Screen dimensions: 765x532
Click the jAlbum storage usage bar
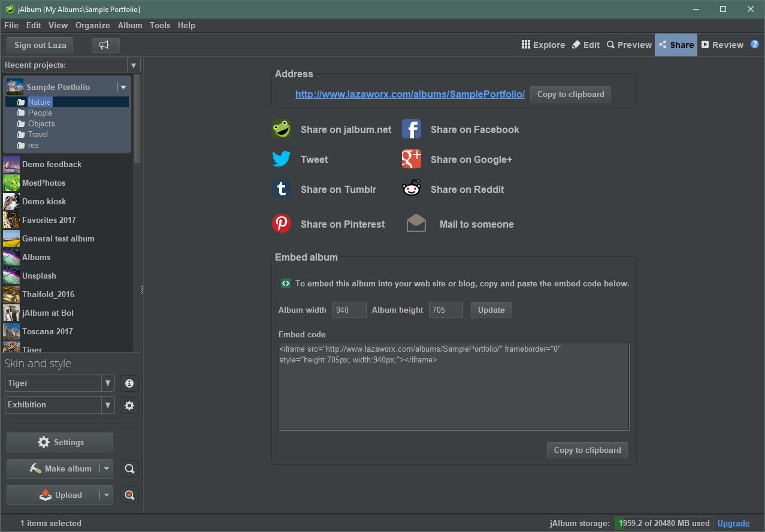pyautogui.click(x=664, y=523)
